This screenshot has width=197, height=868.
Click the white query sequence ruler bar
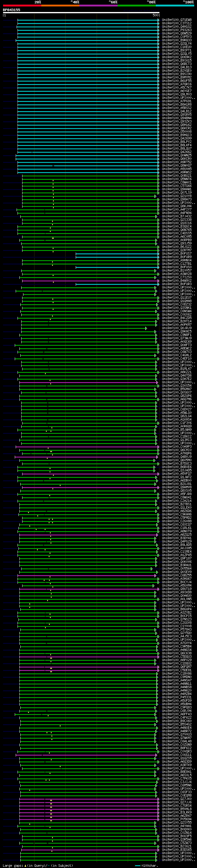tap(81, 12)
